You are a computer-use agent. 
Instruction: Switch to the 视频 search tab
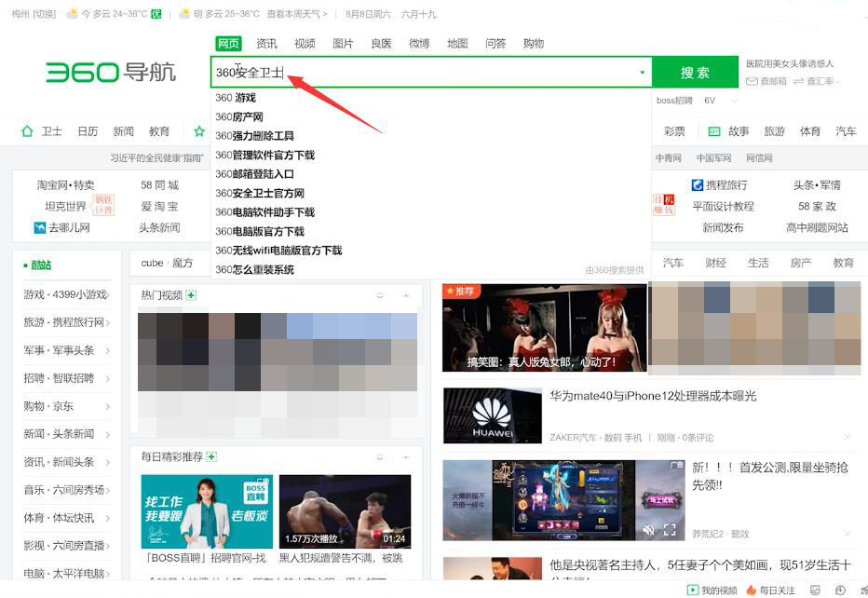pos(305,43)
